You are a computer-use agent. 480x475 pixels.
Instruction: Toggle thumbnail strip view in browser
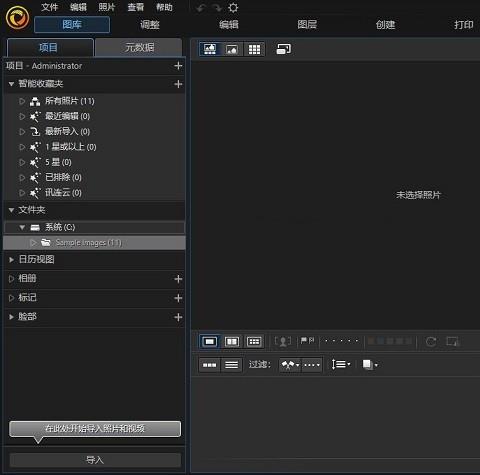[x=210, y=365]
